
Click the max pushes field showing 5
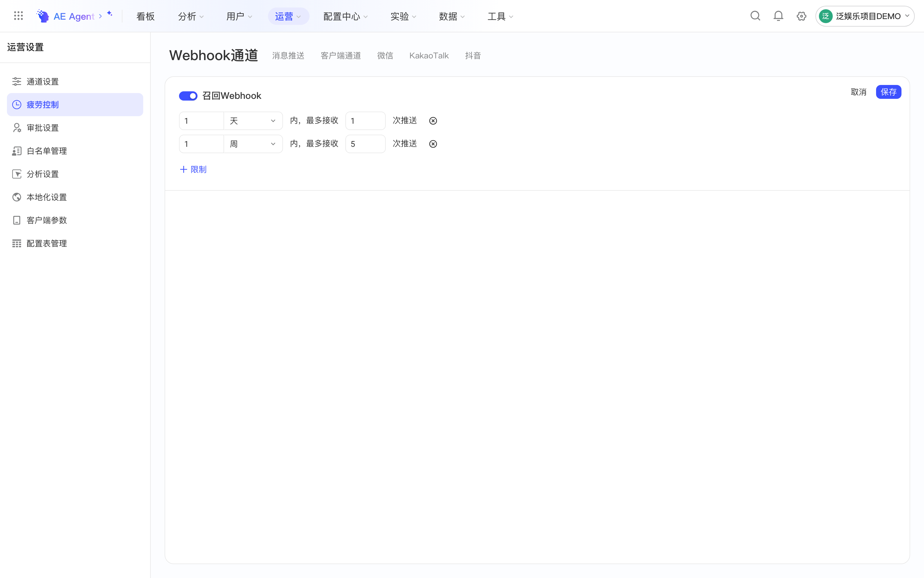pyautogui.click(x=365, y=144)
